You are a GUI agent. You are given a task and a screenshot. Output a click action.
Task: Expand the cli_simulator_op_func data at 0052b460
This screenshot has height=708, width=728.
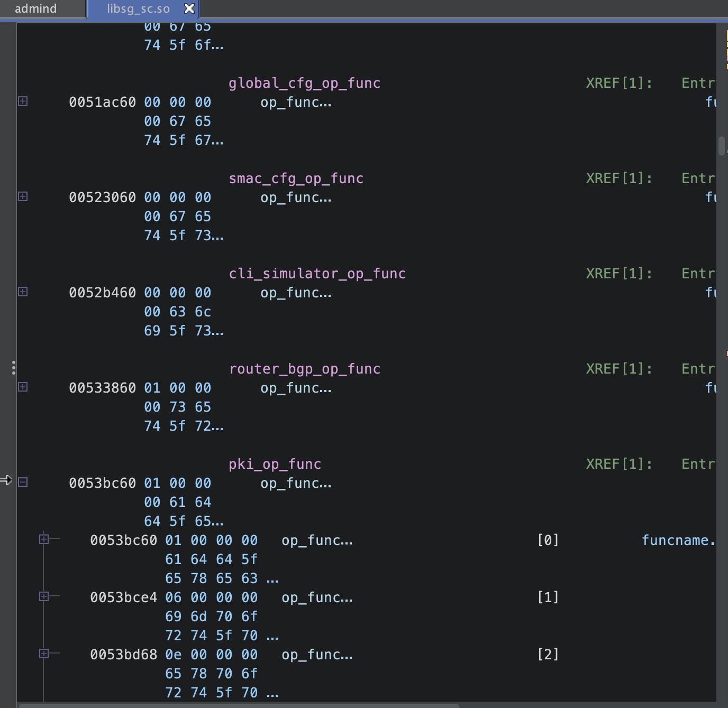pyautogui.click(x=23, y=292)
